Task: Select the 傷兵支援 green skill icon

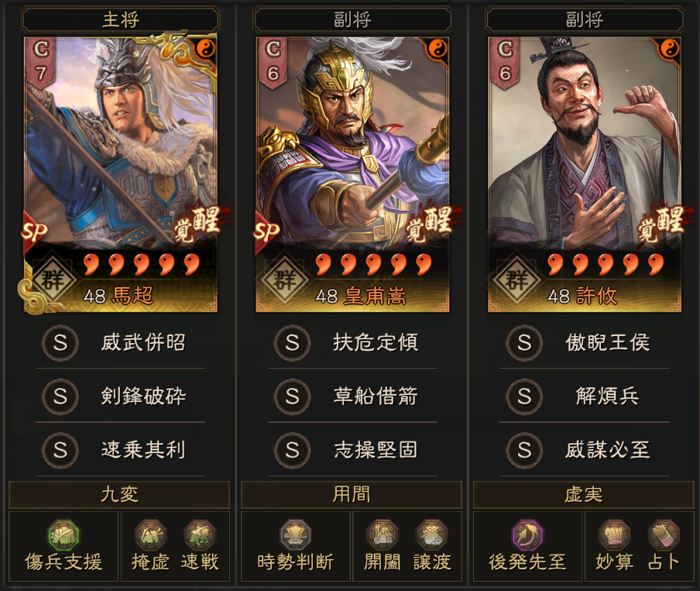Action: tap(63, 534)
